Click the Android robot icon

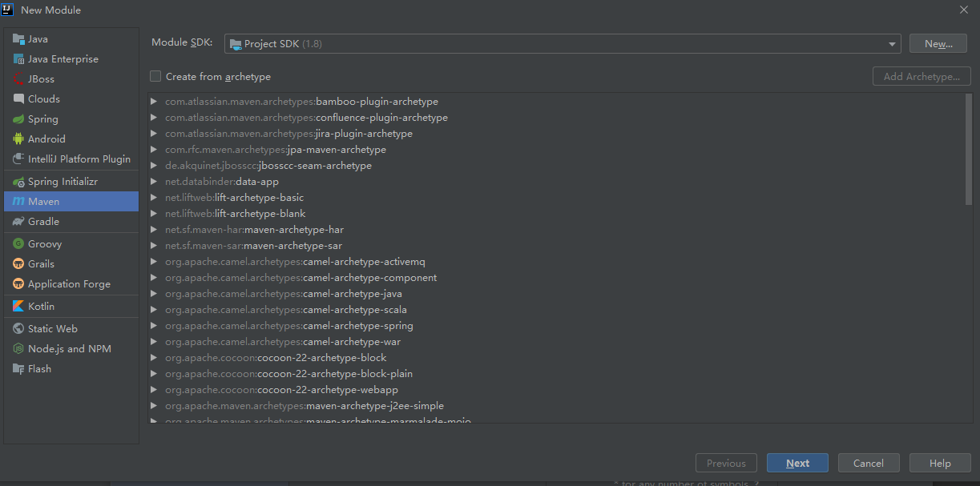(x=18, y=139)
